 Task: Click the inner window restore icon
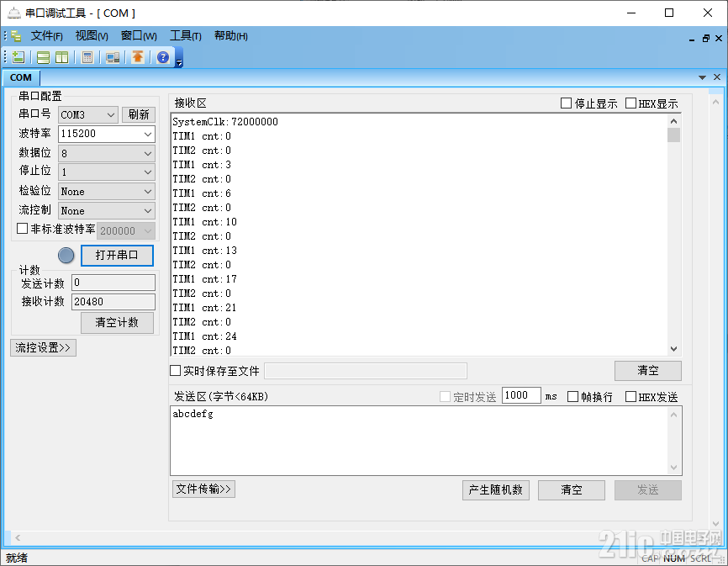[705, 39]
